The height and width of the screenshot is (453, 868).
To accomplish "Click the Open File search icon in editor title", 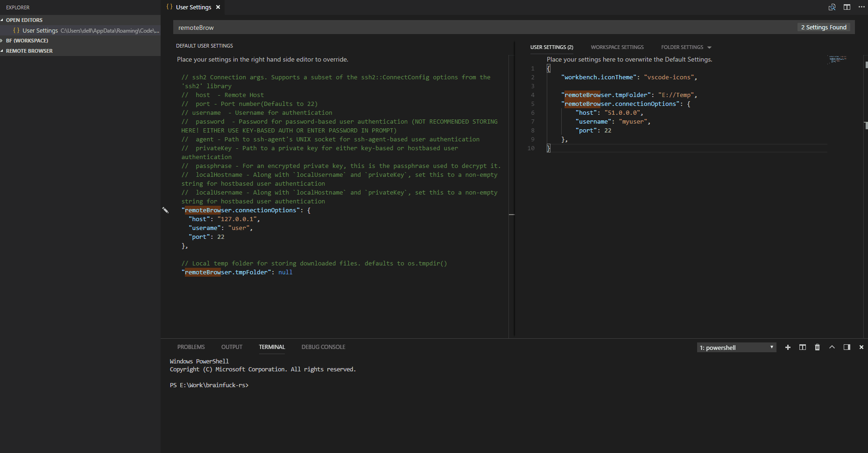I will 832,7.
